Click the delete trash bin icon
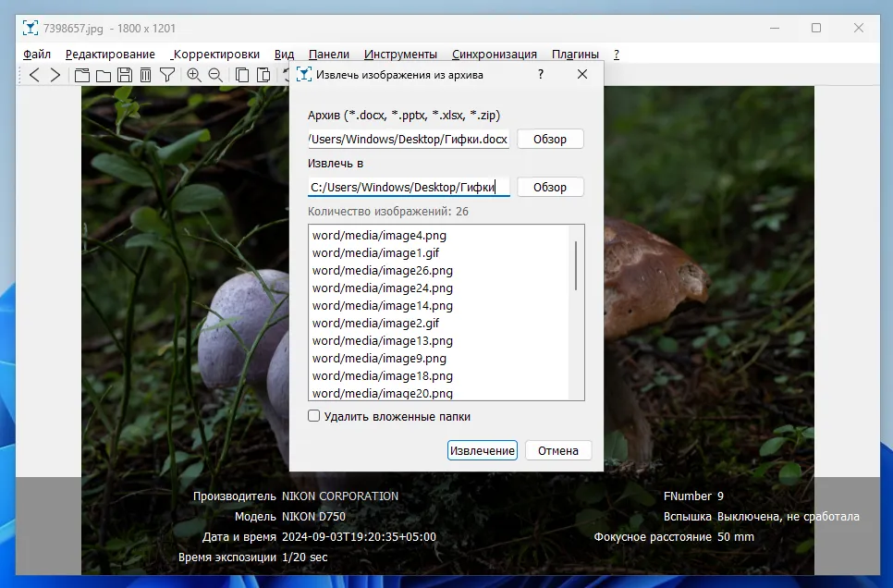Screen dimensions: 893x588 tap(146, 75)
